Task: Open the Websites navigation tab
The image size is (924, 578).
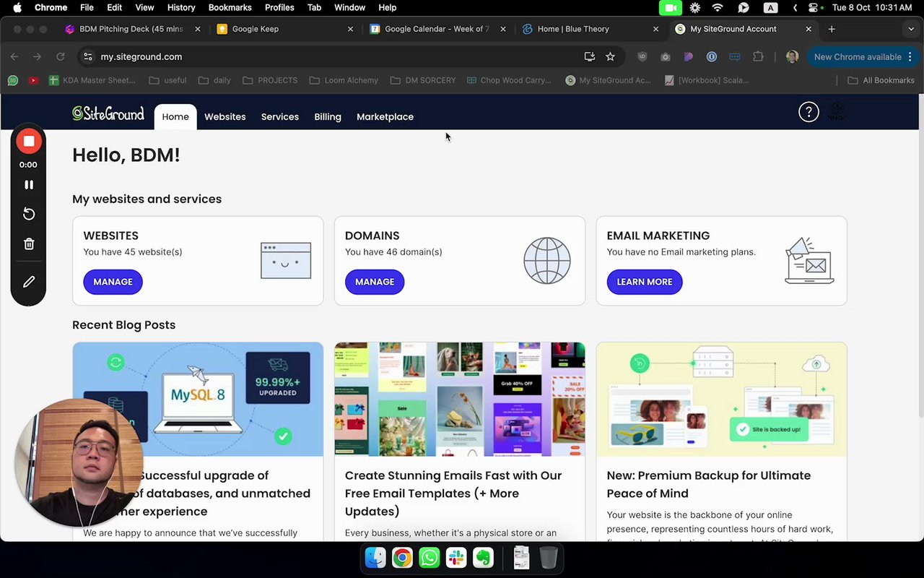Action: (x=225, y=116)
